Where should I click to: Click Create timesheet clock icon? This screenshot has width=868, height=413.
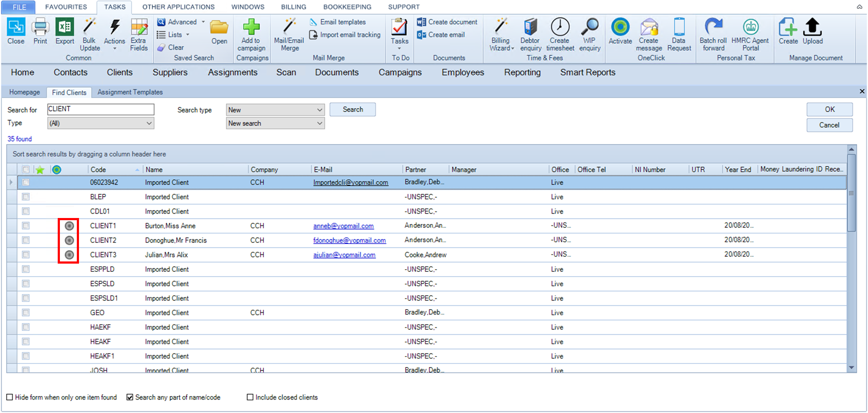560,26
